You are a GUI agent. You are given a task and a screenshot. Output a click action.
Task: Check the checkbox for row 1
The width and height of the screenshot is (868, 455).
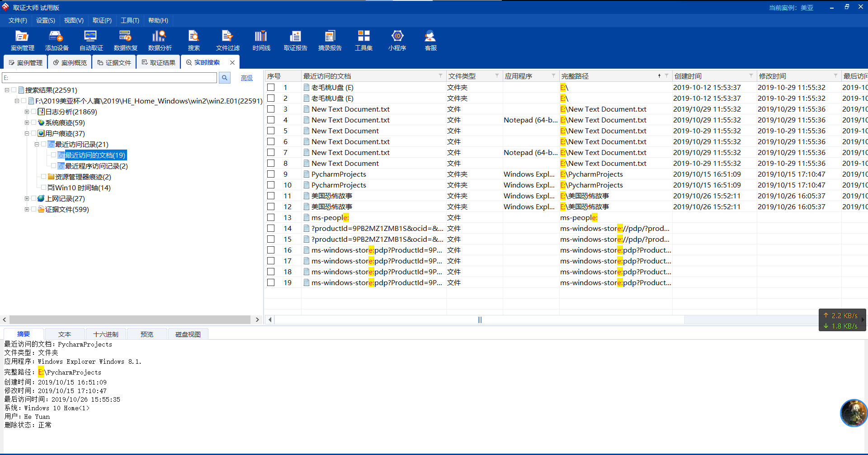coord(271,87)
